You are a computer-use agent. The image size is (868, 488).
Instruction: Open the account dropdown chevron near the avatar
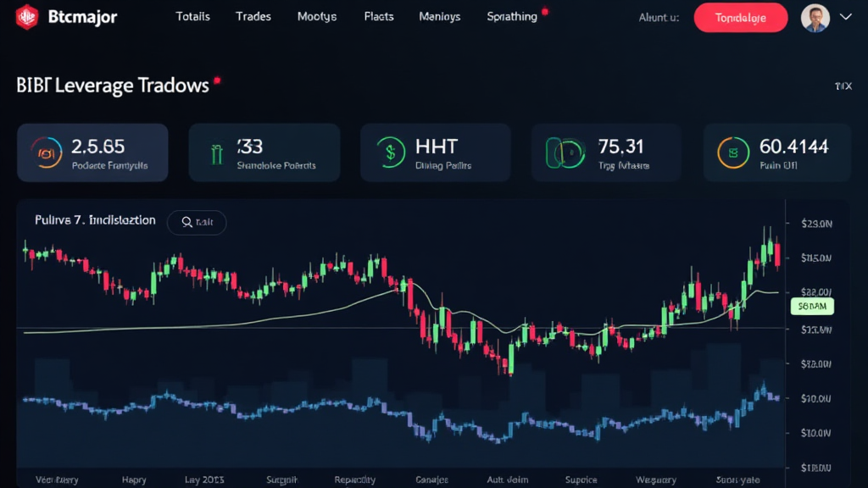(844, 16)
